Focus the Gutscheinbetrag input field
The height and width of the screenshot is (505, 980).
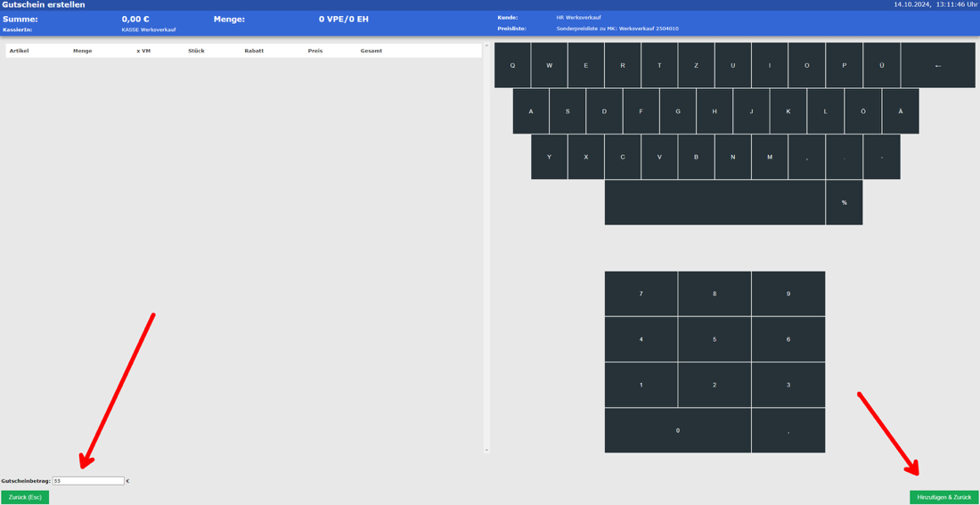tap(88, 481)
